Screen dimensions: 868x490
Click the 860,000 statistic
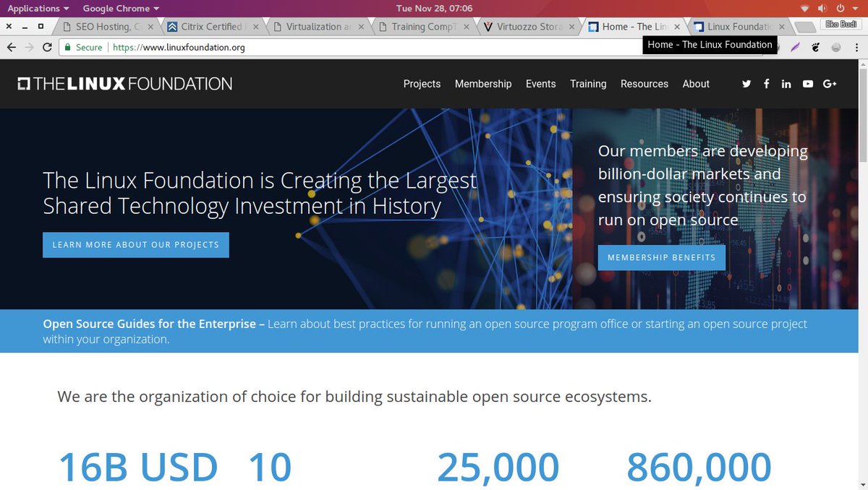point(699,467)
